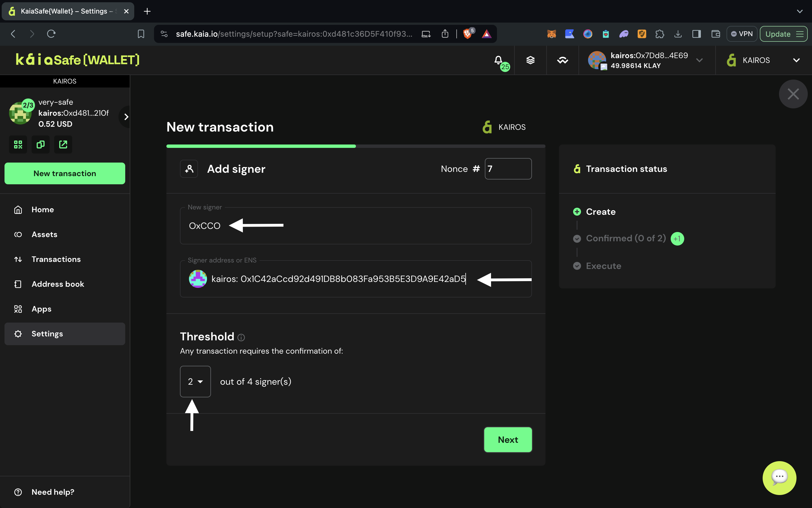Open Safe in block explorer icon
The image size is (812, 508).
click(x=63, y=145)
